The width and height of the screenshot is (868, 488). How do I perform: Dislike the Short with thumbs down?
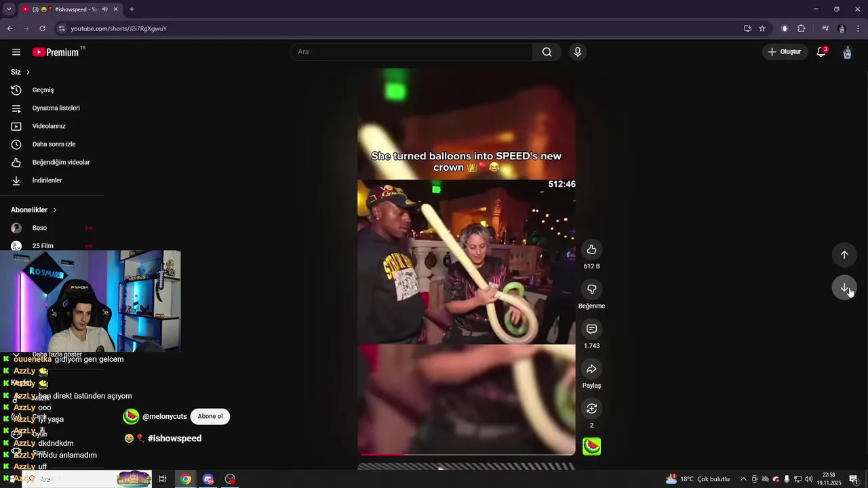point(591,289)
